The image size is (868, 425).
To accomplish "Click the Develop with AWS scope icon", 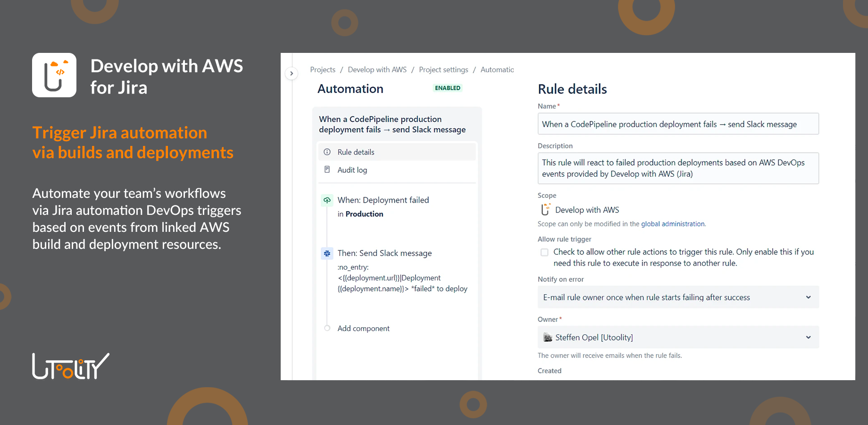I will coord(546,210).
